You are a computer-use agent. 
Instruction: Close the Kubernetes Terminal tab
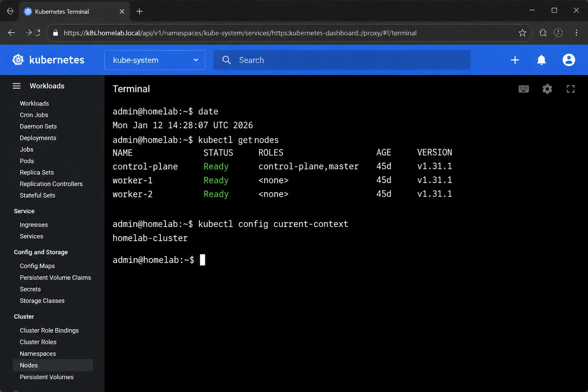122,11
